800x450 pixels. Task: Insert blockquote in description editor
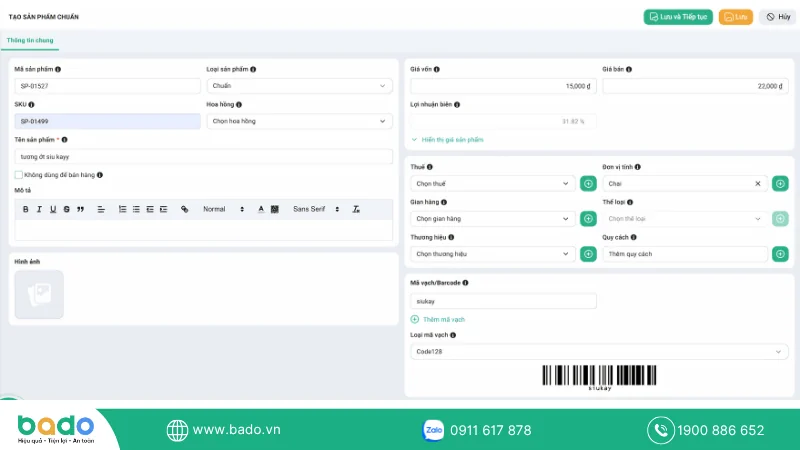tap(80, 209)
